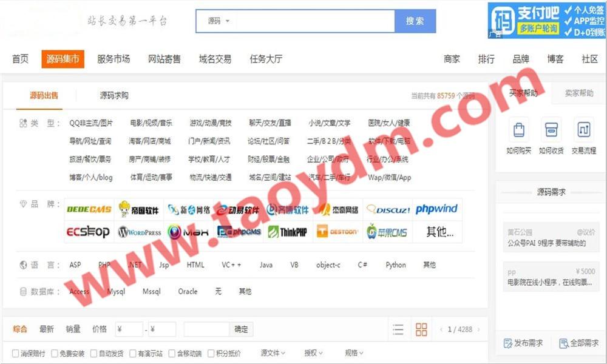The image size is (607, 364).
Task: Select the 齐博软件 brand logo
Action: [x=288, y=209]
